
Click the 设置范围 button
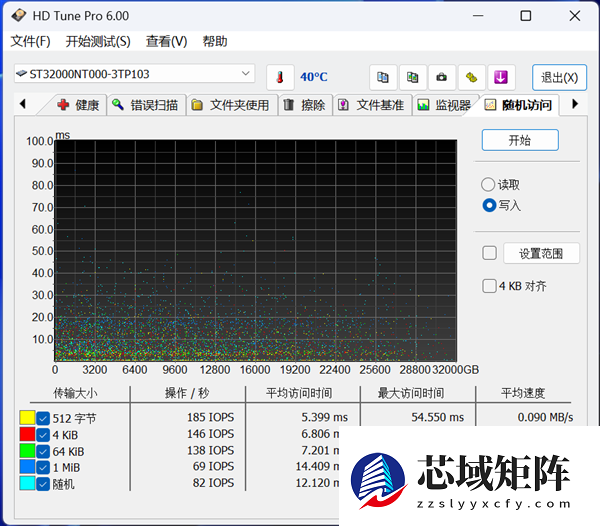541,253
